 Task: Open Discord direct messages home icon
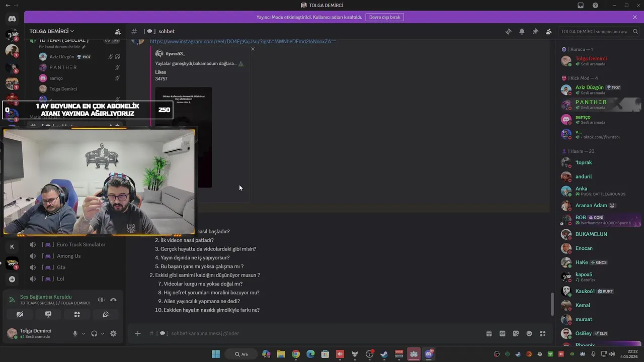12,19
